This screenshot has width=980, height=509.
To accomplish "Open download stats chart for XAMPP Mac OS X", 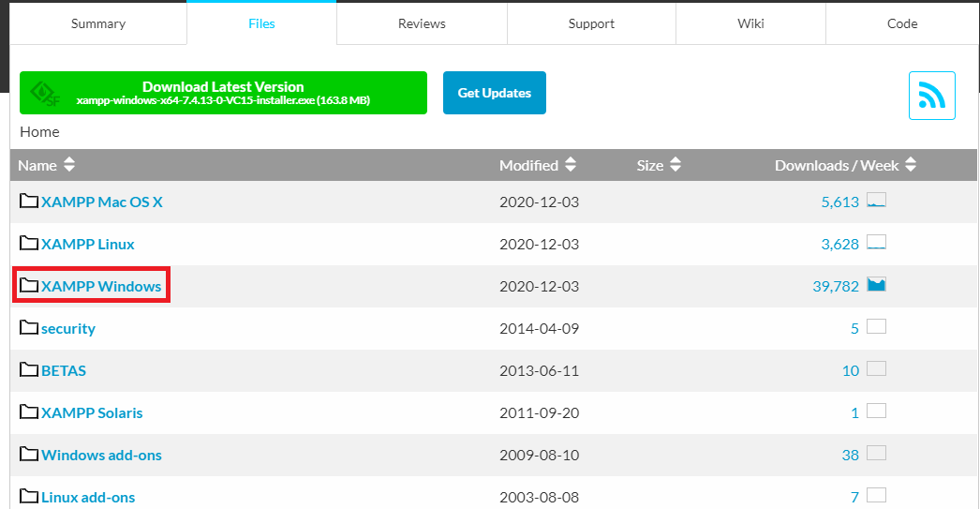I will (876, 200).
